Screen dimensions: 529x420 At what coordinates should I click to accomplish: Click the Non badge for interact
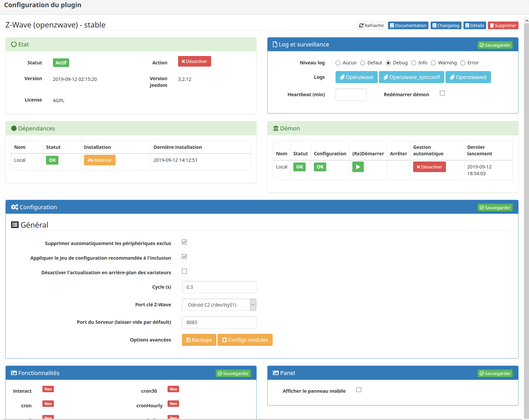(48, 389)
